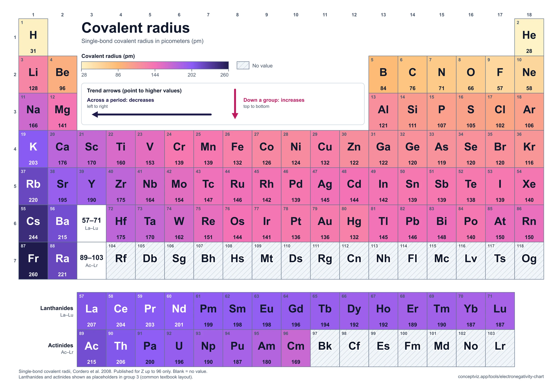Select the Carbon (C) element cell
555x392 pixels.
point(412,74)
